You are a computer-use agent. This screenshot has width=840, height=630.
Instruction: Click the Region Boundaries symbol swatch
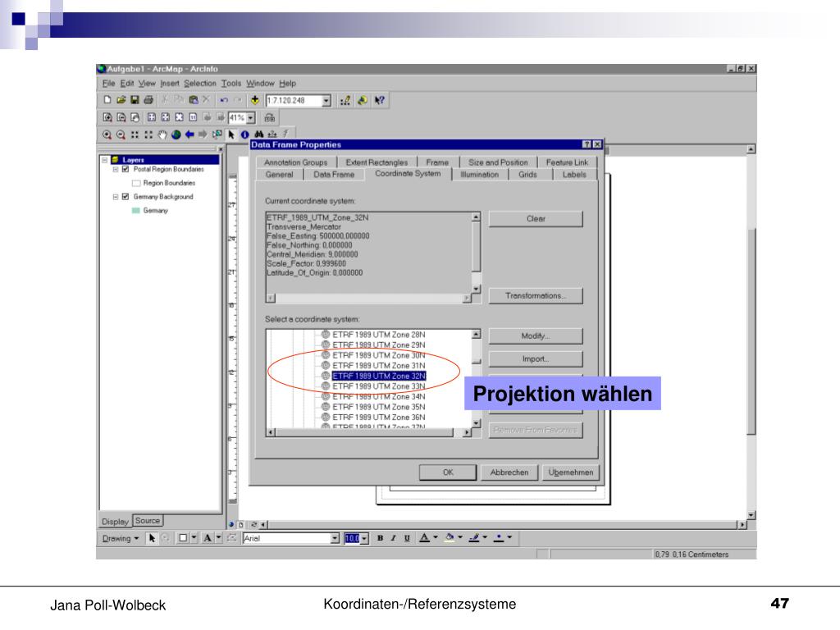(x=136, y=183)
